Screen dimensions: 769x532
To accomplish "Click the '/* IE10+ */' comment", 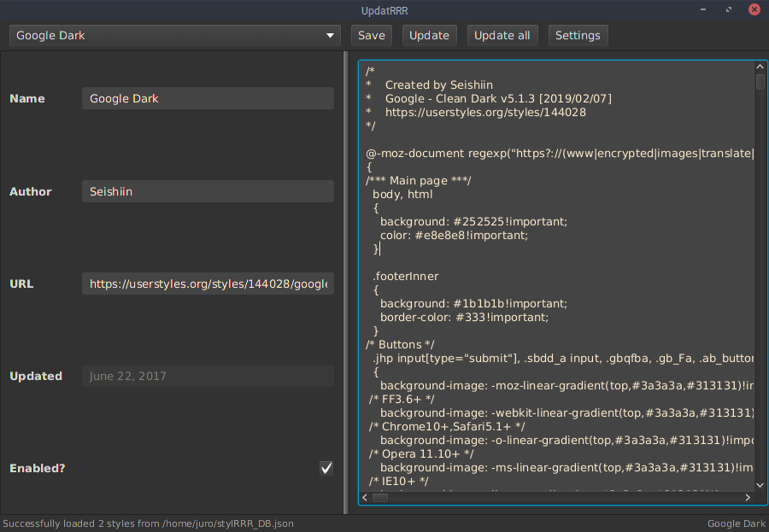I will pyautogui.click(x=399, y=482).
